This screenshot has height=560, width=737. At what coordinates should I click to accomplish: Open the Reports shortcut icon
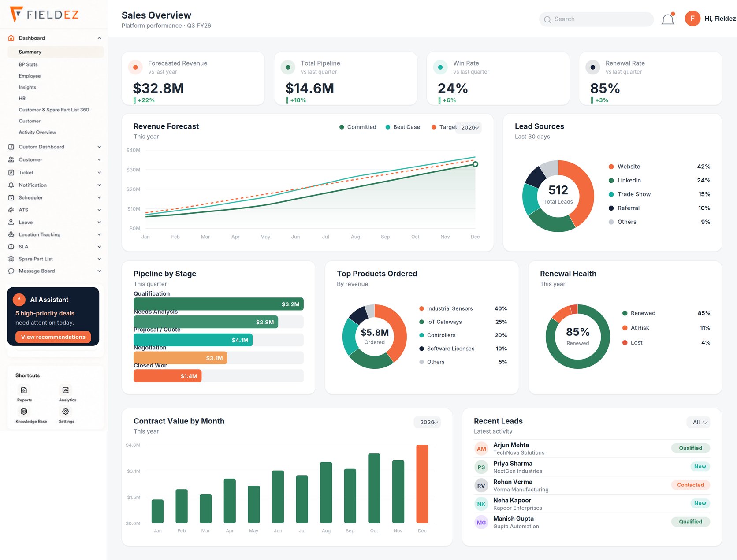(x=24, y=390)
